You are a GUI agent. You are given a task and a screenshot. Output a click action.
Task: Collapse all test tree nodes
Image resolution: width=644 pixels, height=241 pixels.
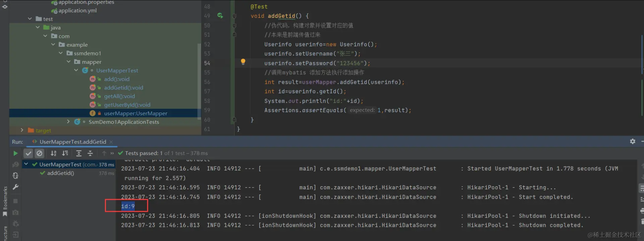90,153
